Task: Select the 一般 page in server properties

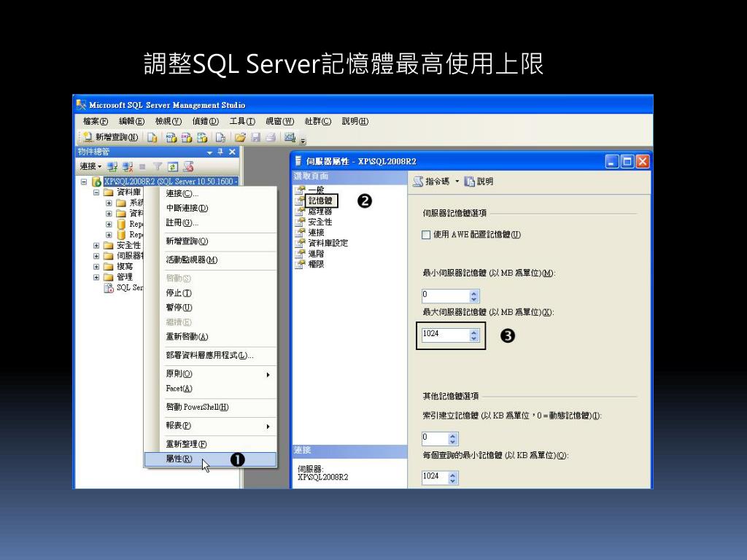Action: pos(316,190)
